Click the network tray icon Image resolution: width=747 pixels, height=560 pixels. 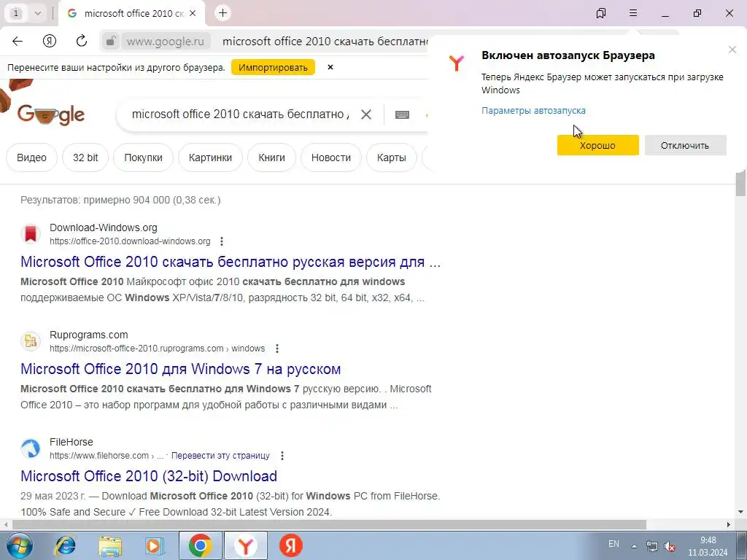651,546
